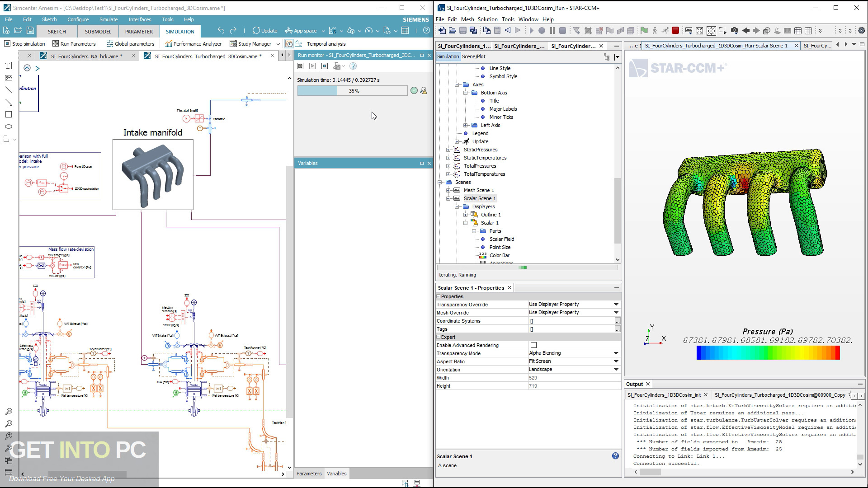Collapse the Scenes tree node
Screen dimensions: 868x488
tap(439, 182)
